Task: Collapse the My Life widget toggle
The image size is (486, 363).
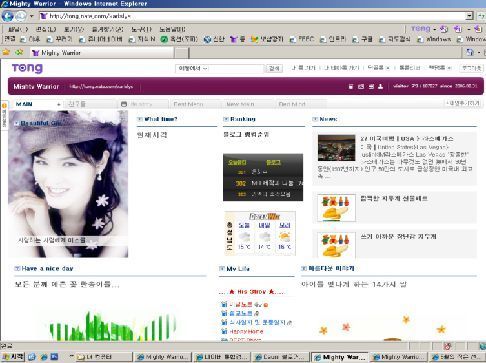Action: [x=222, y=268]
